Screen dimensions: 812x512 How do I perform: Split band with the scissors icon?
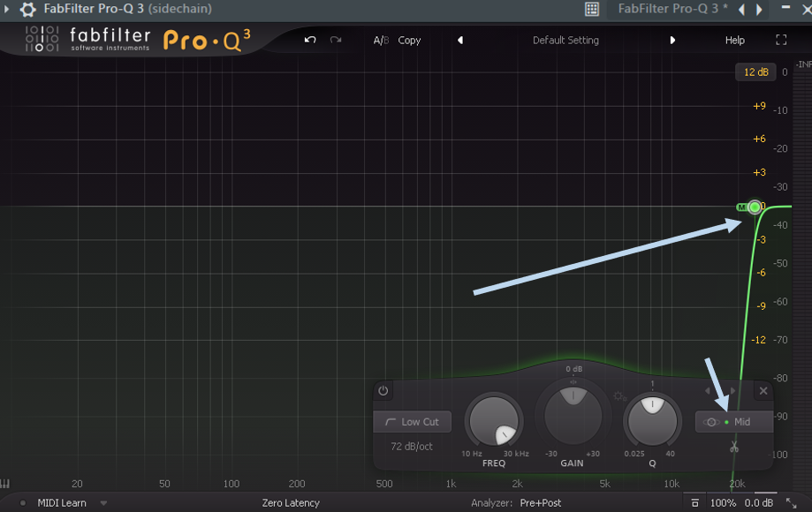pos(734,447)
